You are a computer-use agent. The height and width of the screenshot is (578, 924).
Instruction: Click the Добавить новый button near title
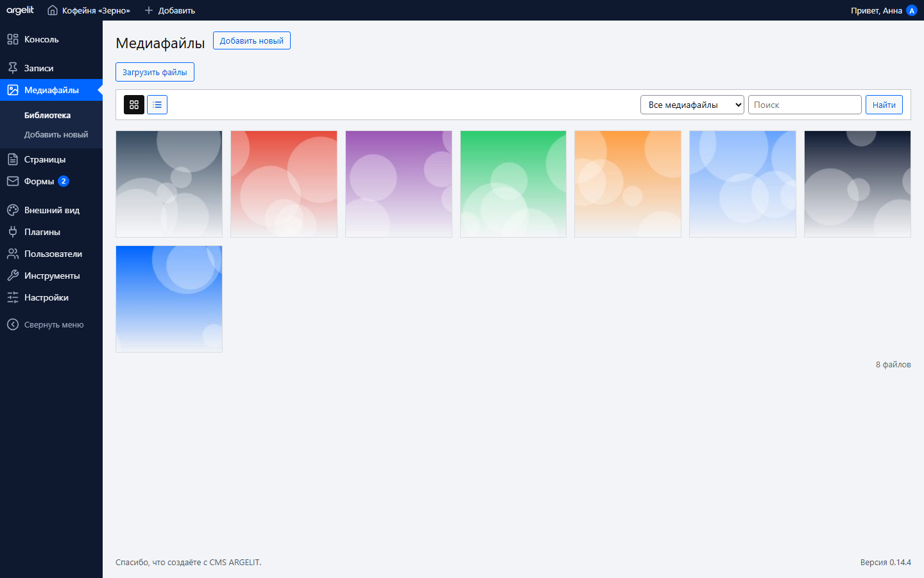pyautogui.click(x=252, y=40)
